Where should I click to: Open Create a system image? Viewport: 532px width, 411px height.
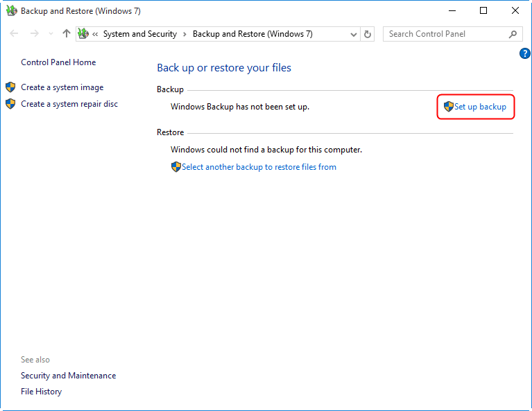click(x=62, y=87)
